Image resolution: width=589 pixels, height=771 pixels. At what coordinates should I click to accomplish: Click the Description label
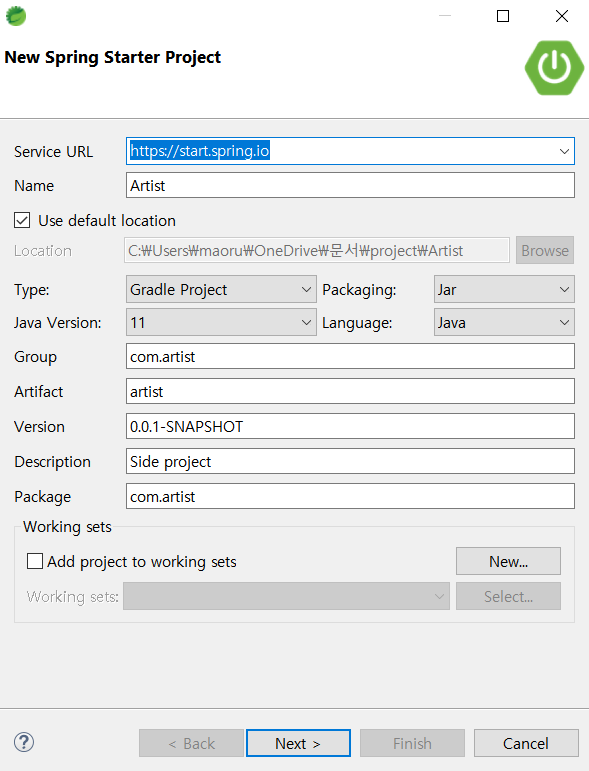point(52,462)
